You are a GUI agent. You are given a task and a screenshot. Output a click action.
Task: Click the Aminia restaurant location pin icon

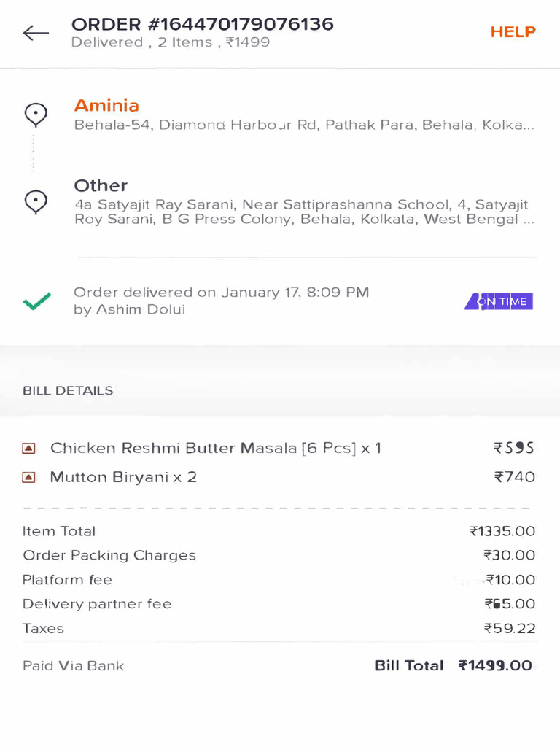point(36,115)
